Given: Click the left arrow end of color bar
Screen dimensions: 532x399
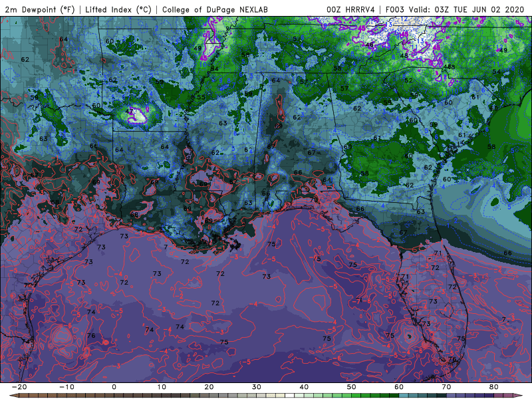Looking at the screenshot, I should point(13,396).
